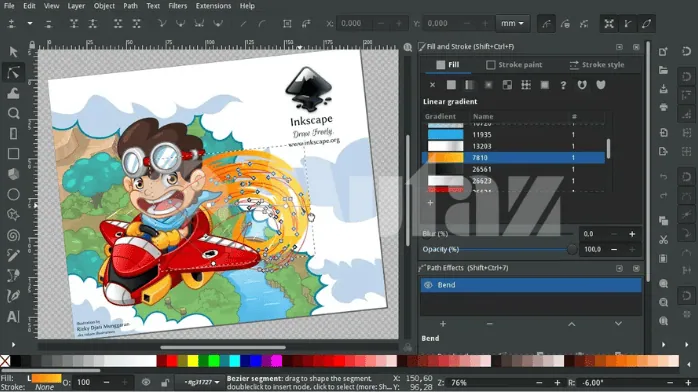Select the Selector arrow tool

coord(13,52)
